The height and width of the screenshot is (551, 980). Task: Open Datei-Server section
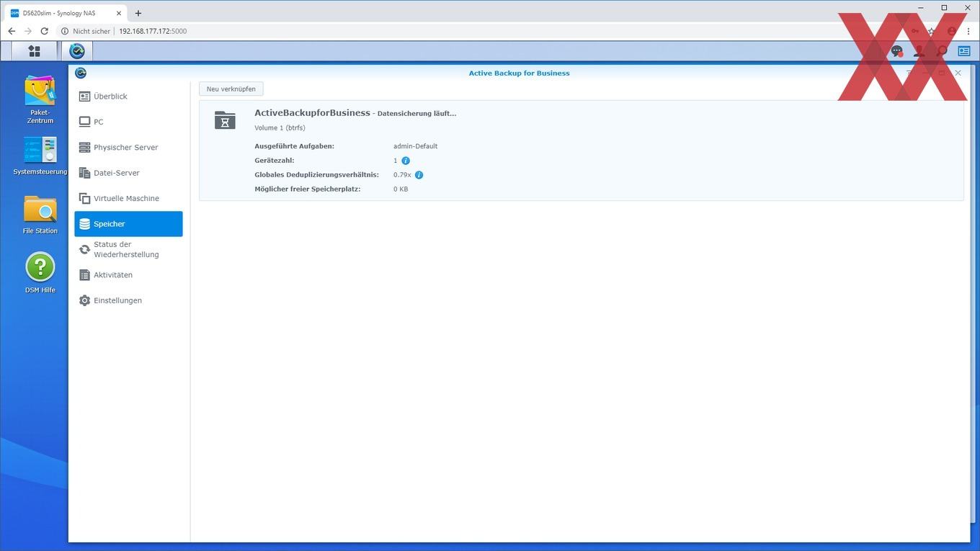[x=128, y=173]
